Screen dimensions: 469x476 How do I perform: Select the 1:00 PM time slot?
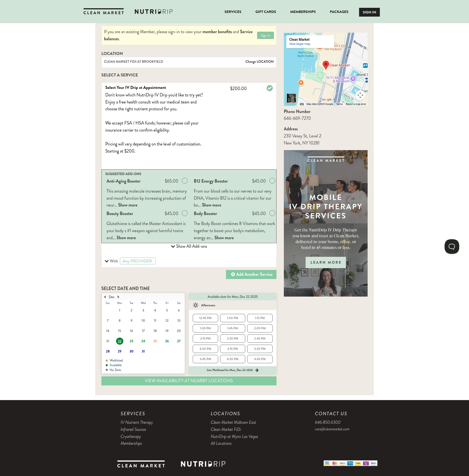click(x=232, y=318)
